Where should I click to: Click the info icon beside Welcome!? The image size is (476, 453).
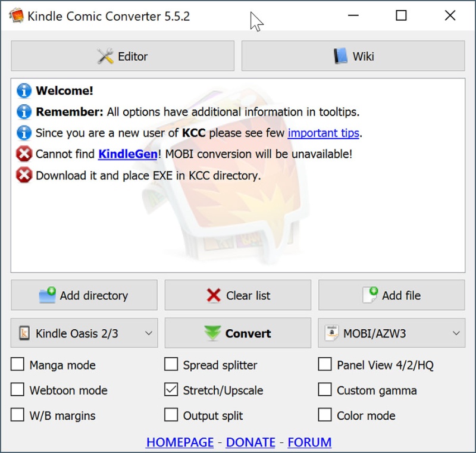(24, 90)
